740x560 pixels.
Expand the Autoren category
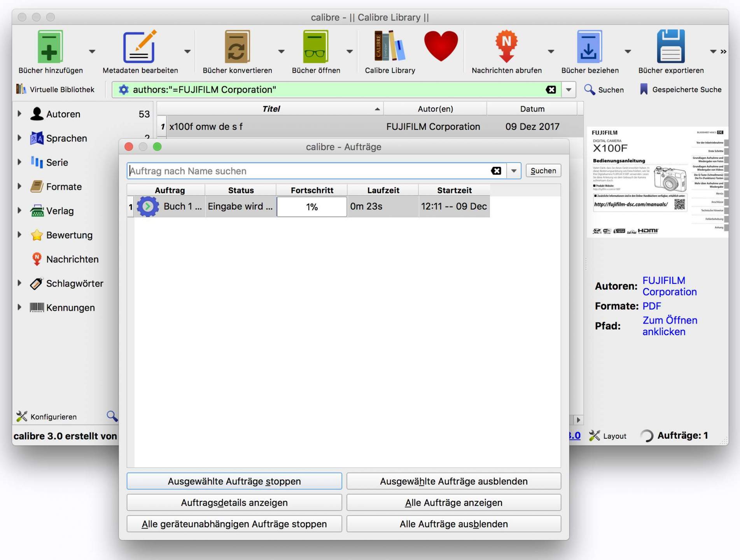pyautogui.click(x=19, y=114)
